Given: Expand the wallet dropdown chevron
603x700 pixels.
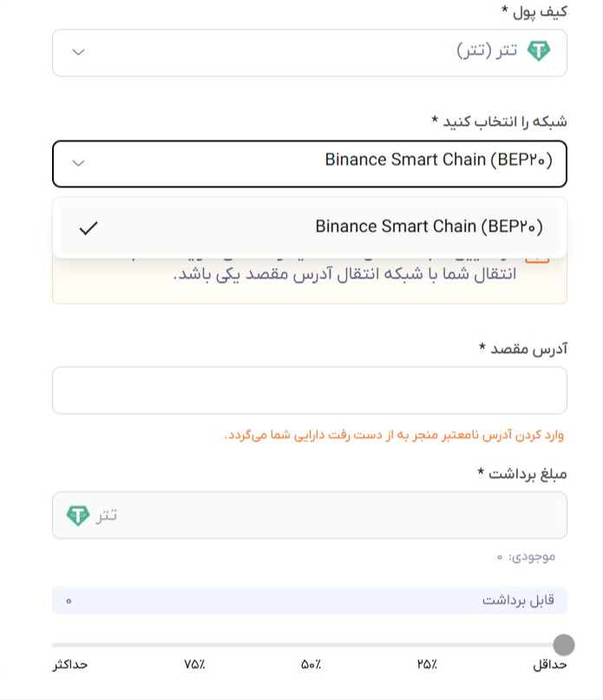Looking at the screenshot, I should 78,52.
